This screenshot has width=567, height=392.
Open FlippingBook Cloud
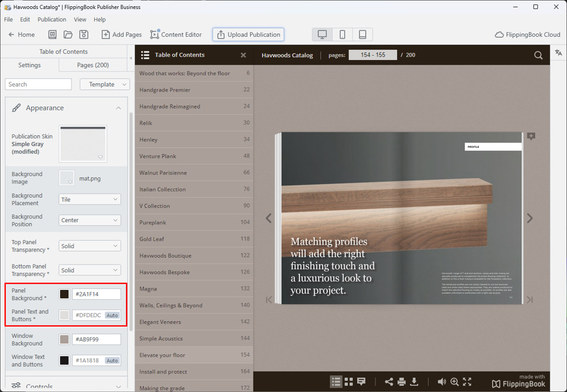coord(527,35)
